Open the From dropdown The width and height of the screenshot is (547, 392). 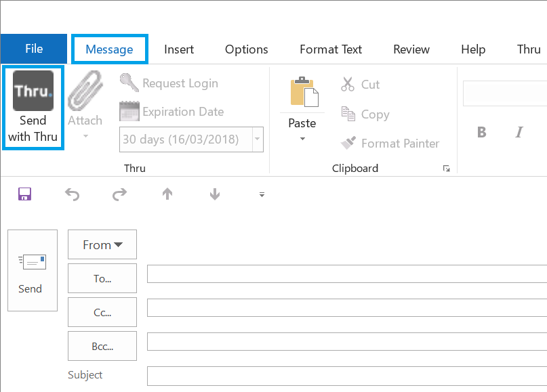(x=102, y=244)
